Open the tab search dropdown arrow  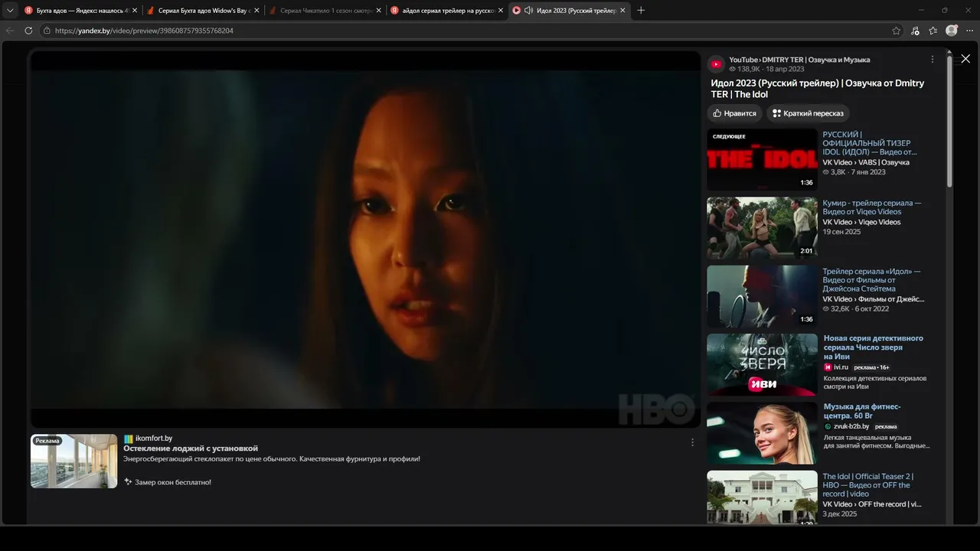(x=10, y=11)
